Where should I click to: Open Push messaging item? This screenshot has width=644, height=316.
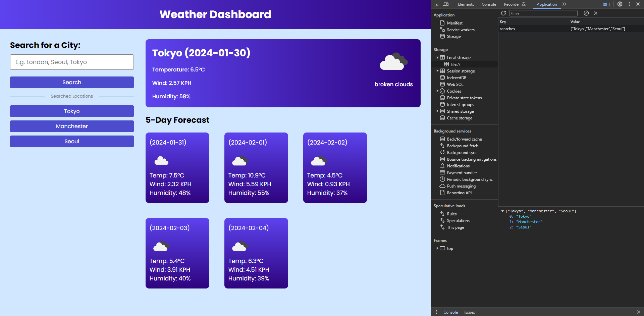coord(461,186)
